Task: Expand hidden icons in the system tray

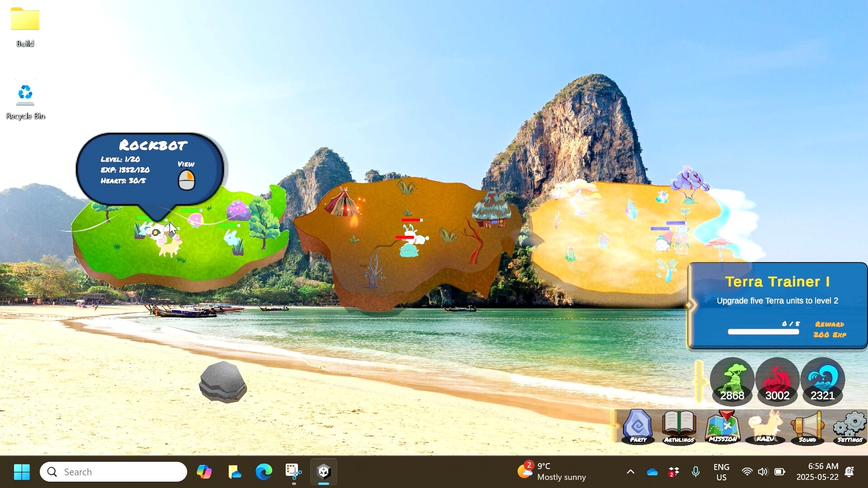Action: coord(631,471)
